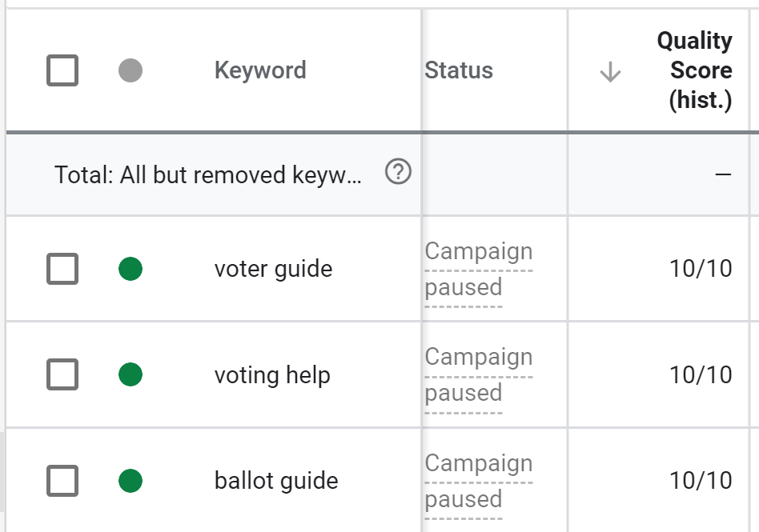Click green status dot for voting help
Viewport: 759px width, 532px height.
click(130, 374)
